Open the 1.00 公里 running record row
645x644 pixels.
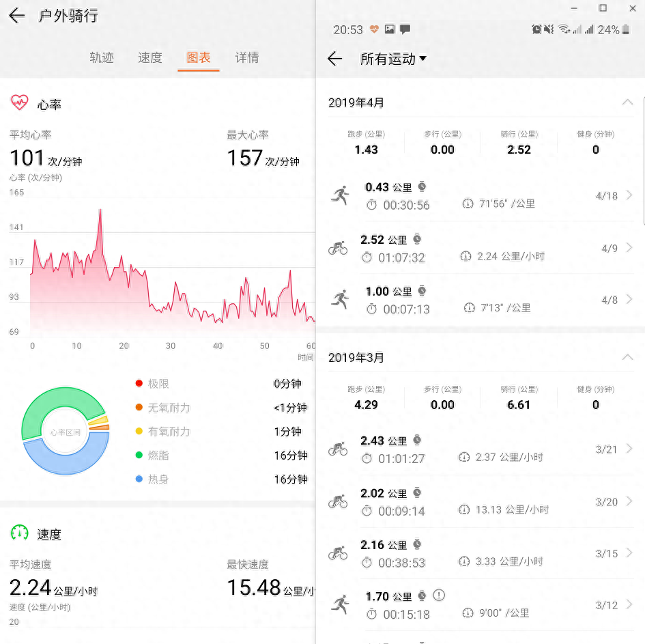point(481,300)
